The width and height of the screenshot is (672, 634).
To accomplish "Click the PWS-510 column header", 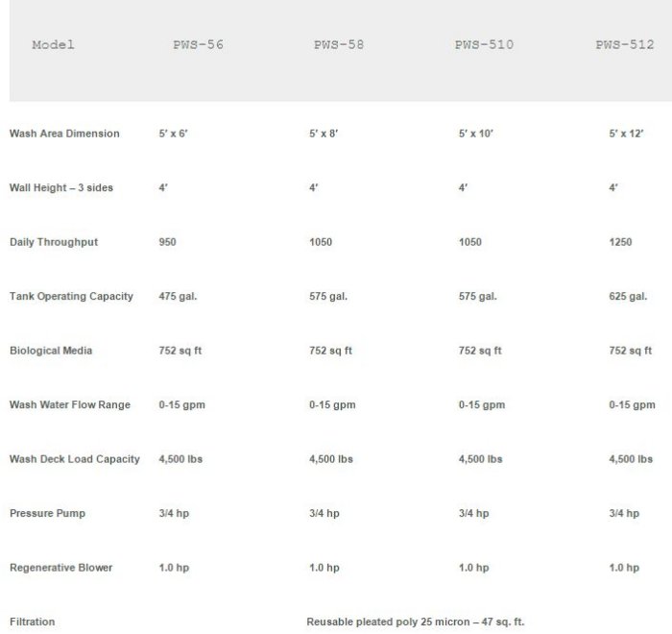I will click(x=484, y=45).
